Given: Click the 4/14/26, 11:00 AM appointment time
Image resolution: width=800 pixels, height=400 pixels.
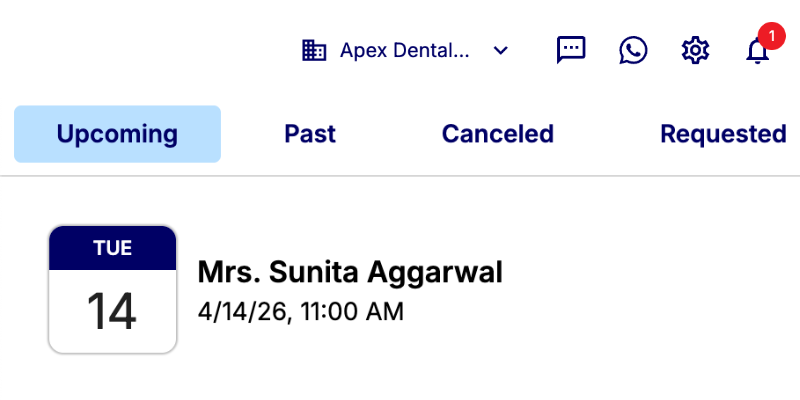Looking at the screenshot, I should click(x=301, y=312).
